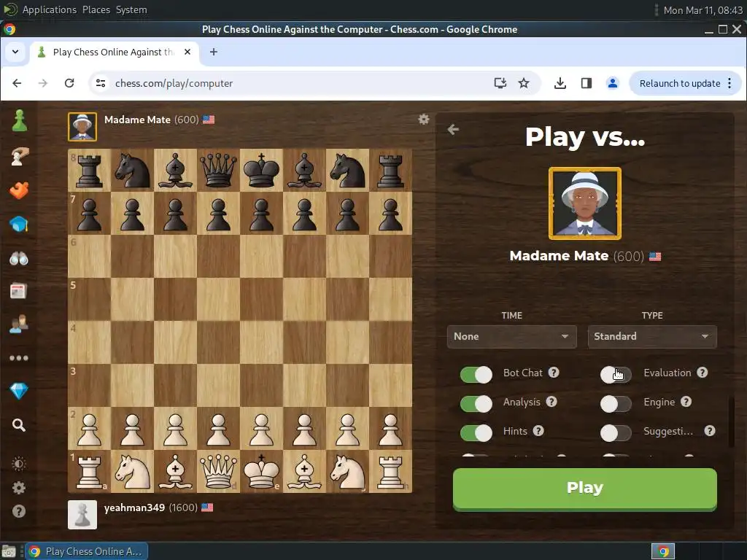Click Madame Mate name above the board
This screenshot has width=747, height=560.
137,120
